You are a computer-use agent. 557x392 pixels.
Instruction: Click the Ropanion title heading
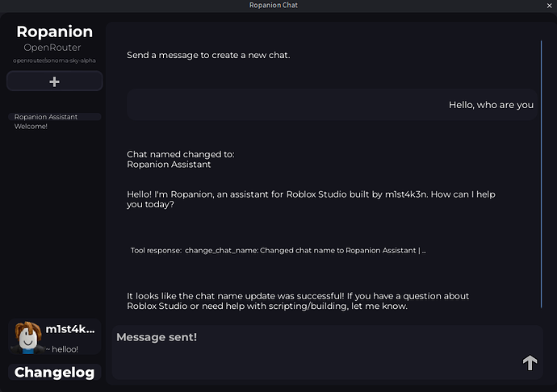pyautogui.click(x=54, y=32)
